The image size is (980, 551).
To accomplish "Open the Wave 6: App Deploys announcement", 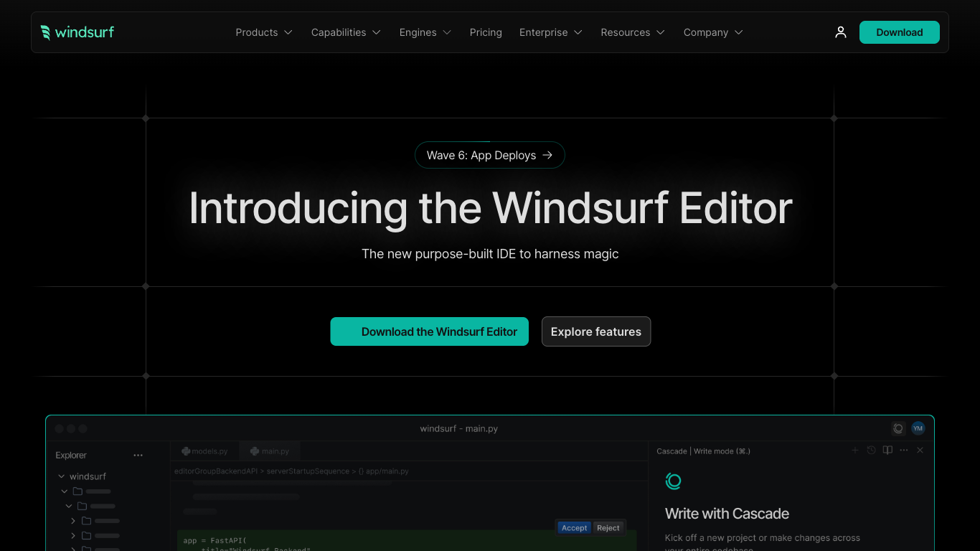I will (490, 155).
